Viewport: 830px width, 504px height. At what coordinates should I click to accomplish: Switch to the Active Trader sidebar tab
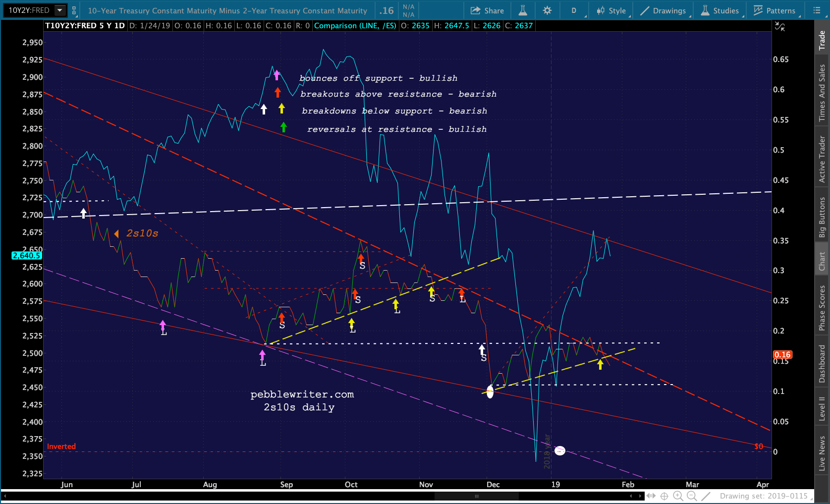[822, 159]
